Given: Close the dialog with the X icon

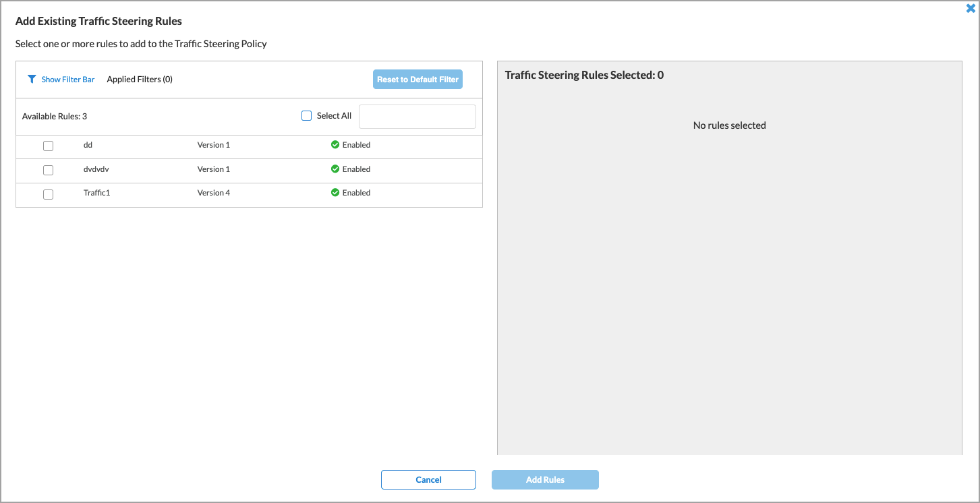Looking at the screenshot, I should [x=971, y=8].
